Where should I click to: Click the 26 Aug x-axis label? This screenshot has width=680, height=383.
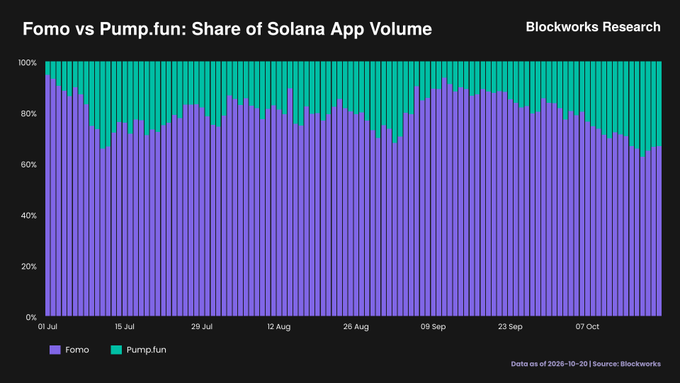click(356, 327)
